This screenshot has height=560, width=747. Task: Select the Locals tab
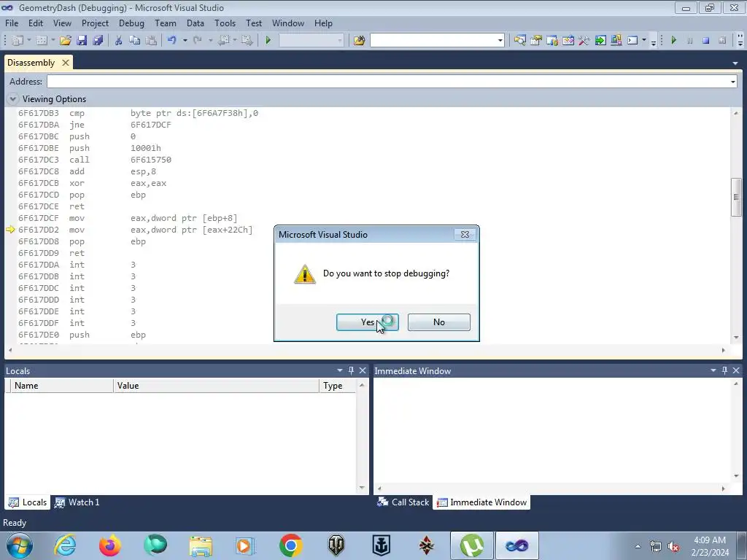tap(28, 502)
